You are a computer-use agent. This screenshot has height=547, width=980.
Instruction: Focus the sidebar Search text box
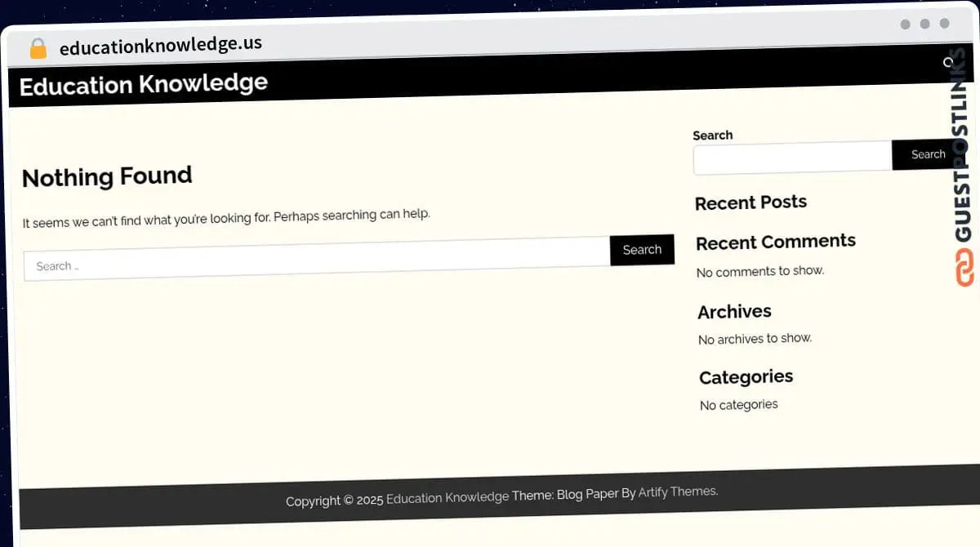click(x=792, y=157)
